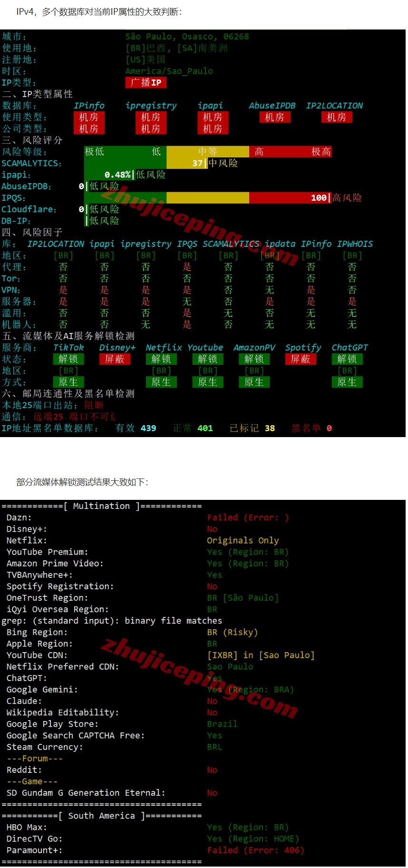Click the green 解锁 badge under ChatGPT

(x=347, y=359)
